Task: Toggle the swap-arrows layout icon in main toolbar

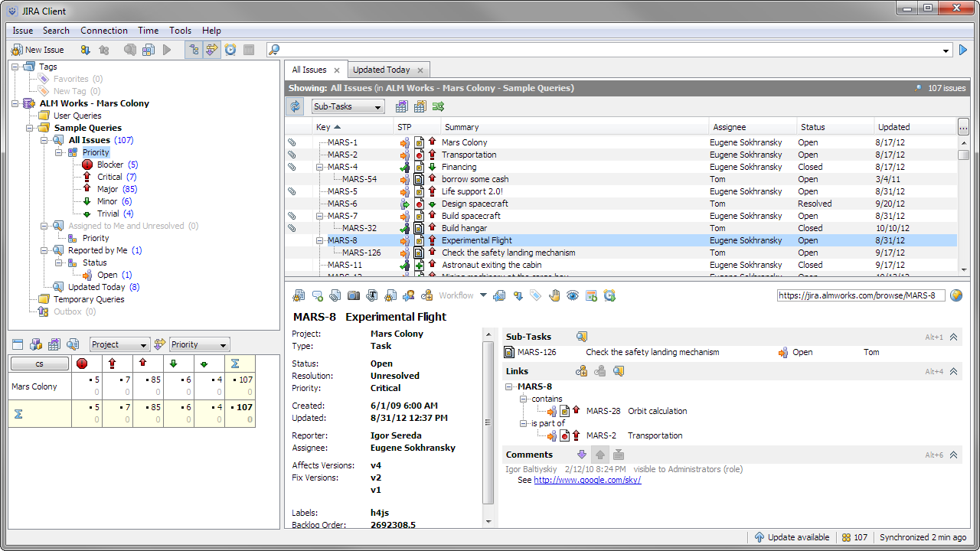Action: [212, 50]
